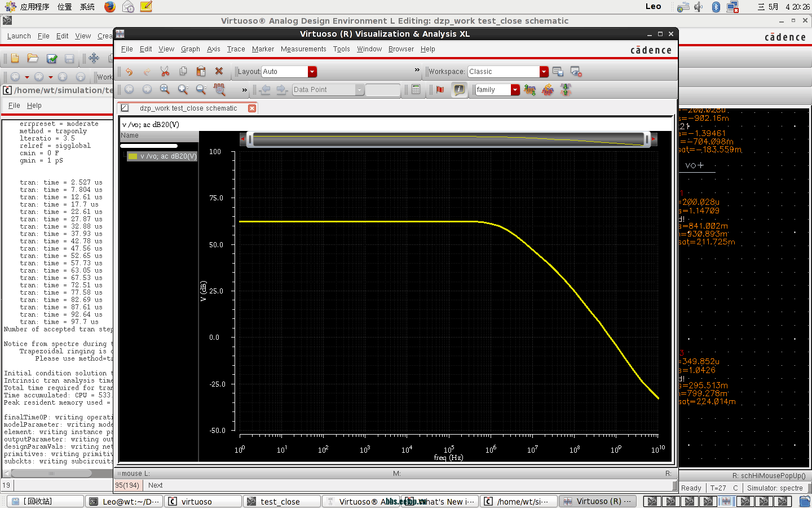The height and width of the screenshot is (508, 812).
Task: Click the red X Delete icon
Action: click(219, 72)
